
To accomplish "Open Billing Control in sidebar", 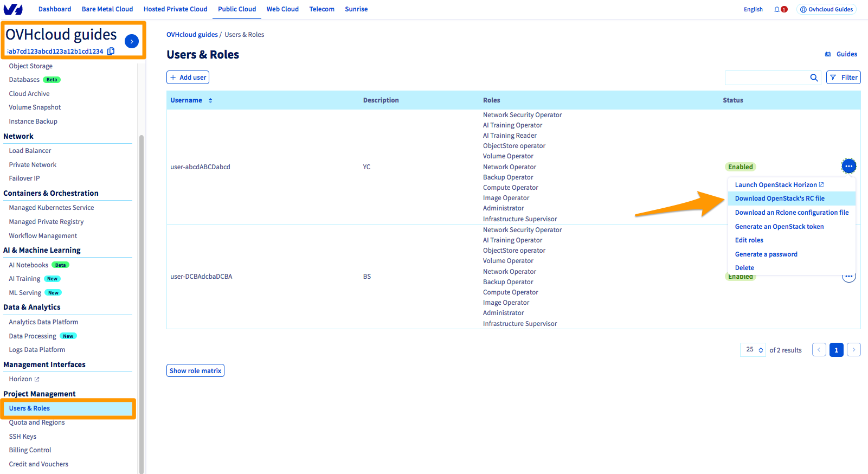I will pos(30,450).
